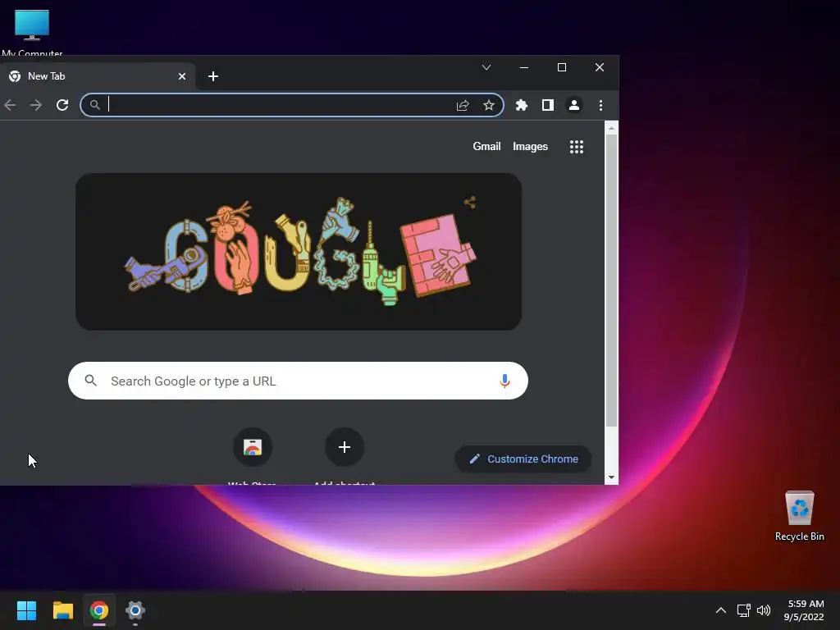
Task: Close the New Tab tab
Action: click(x=182, y=76)
